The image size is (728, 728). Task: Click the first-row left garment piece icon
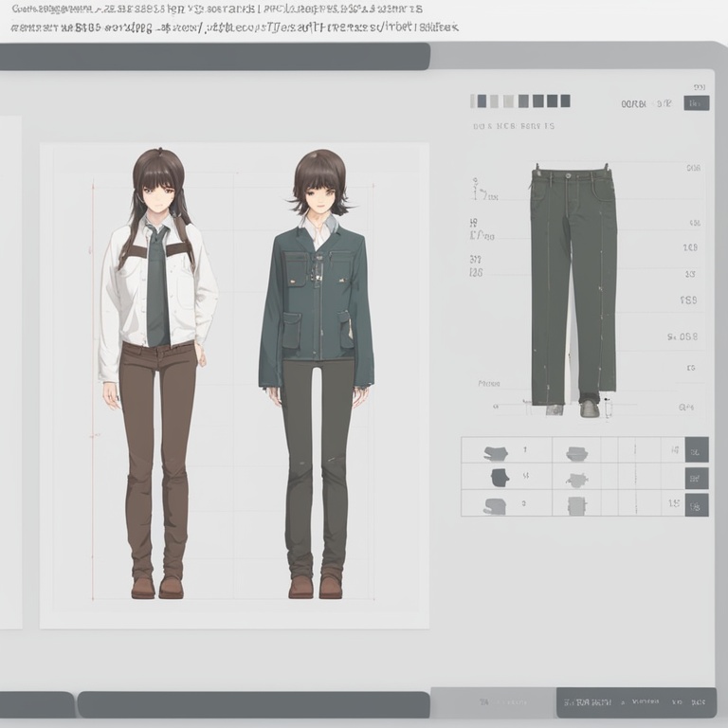pos(495,452)
